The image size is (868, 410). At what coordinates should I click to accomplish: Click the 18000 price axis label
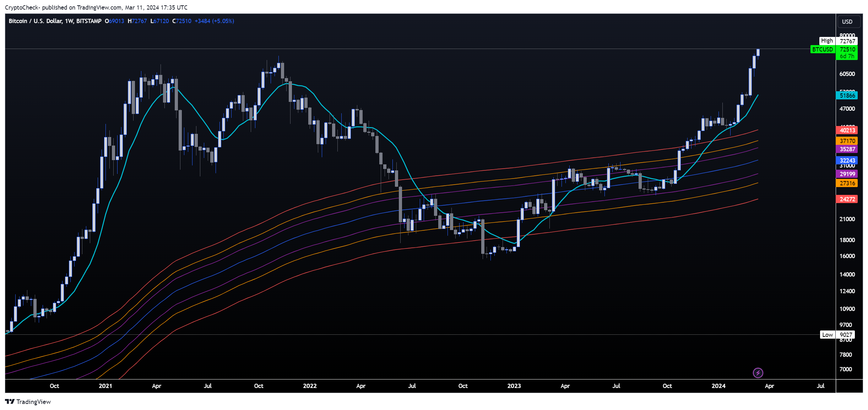[x=847, y=240]
